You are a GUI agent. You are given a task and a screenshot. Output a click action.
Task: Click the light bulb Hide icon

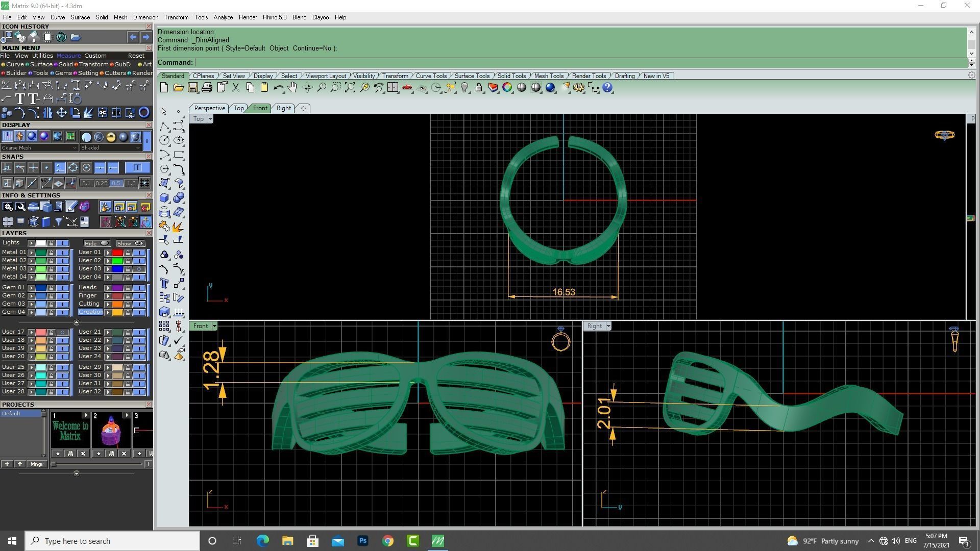[x=464, y=88]
